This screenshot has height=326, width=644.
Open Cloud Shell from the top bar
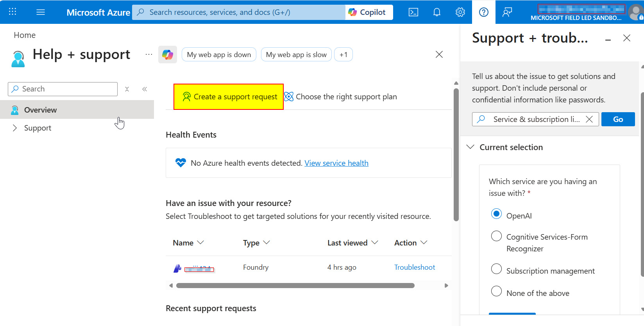413,12
